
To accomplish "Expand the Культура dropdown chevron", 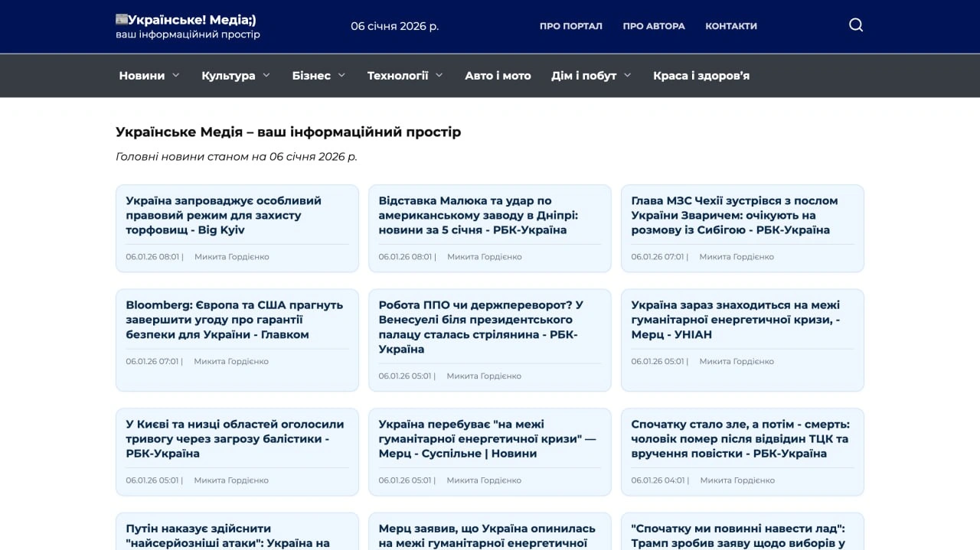I will [266, 75].
